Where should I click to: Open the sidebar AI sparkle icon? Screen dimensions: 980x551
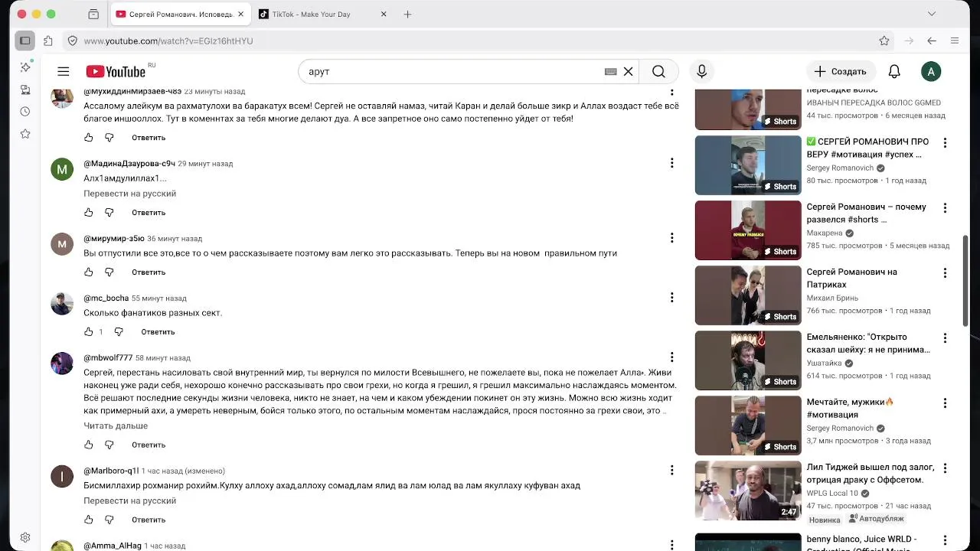click(x=25, y=67)
